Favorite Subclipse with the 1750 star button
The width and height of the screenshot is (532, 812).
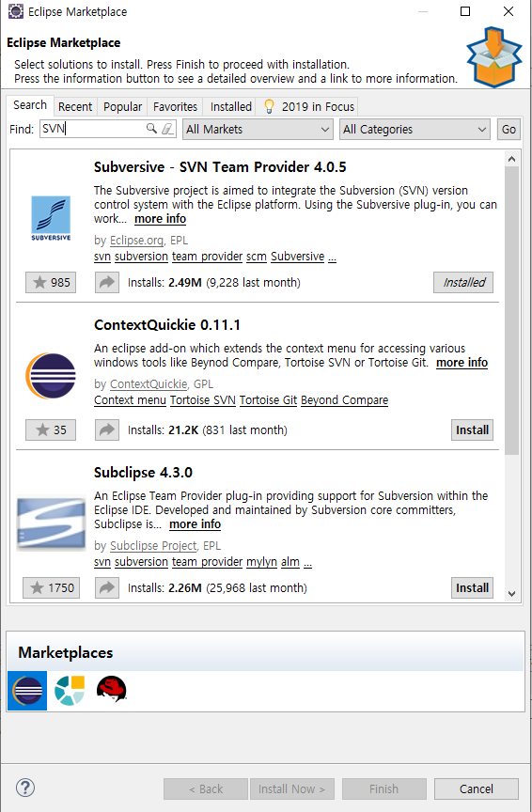pyautogui.click(x=52, y=587)
